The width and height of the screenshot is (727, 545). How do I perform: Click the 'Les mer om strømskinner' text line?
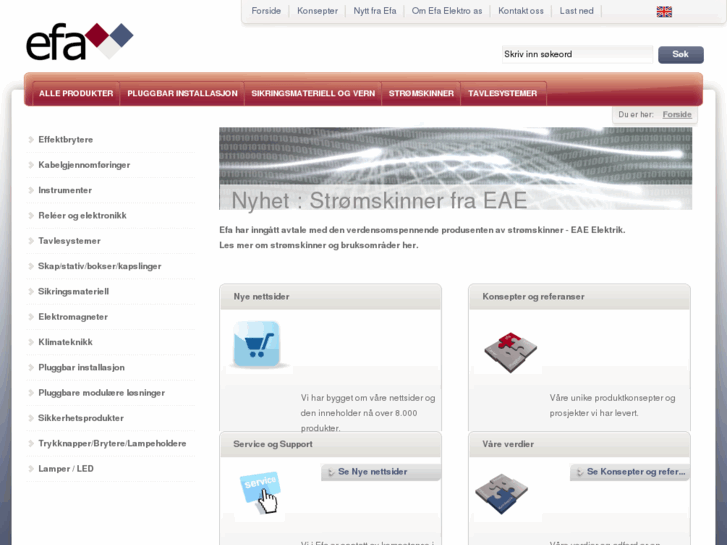(x=319, y=245)
